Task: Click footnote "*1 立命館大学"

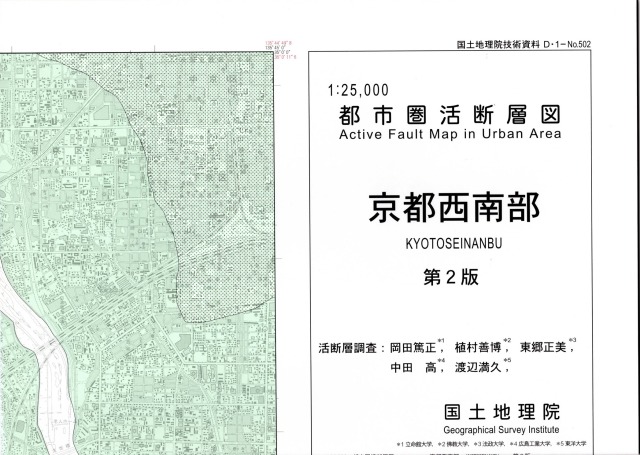Action: (414, 444)
